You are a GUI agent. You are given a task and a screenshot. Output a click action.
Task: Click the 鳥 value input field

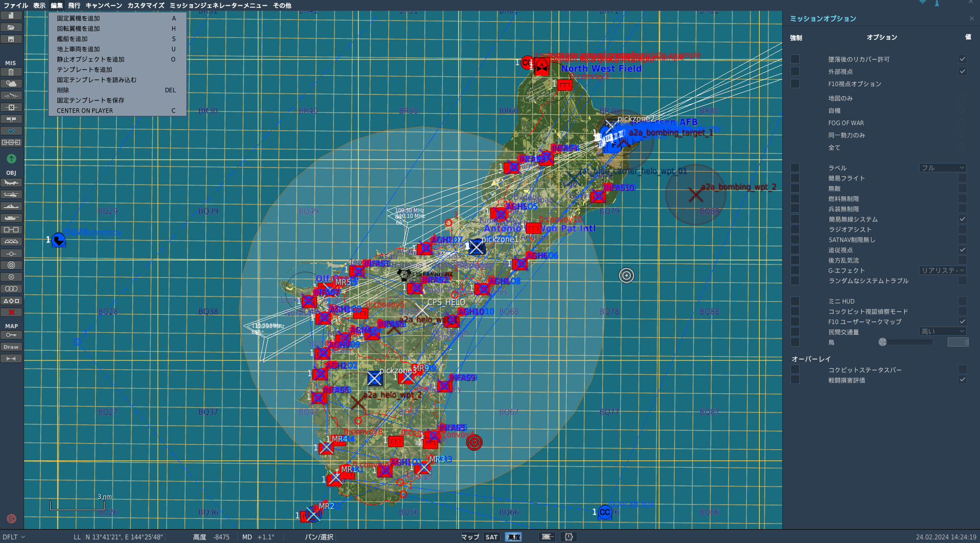coord(958,342)
